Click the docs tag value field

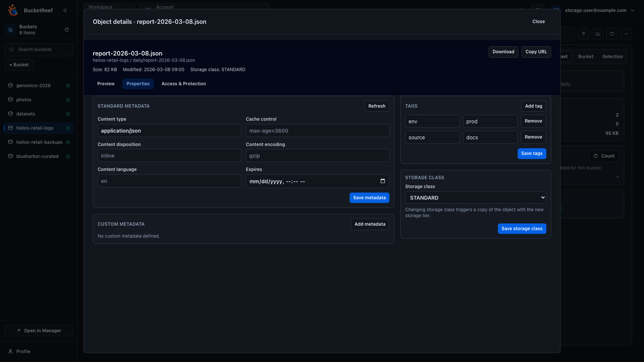tap(490, 137)
